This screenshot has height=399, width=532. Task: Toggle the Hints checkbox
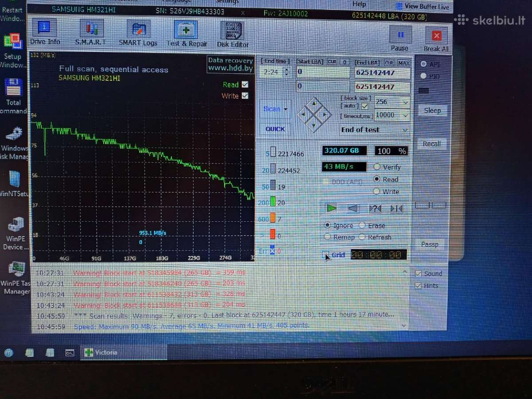click(418, 286)
